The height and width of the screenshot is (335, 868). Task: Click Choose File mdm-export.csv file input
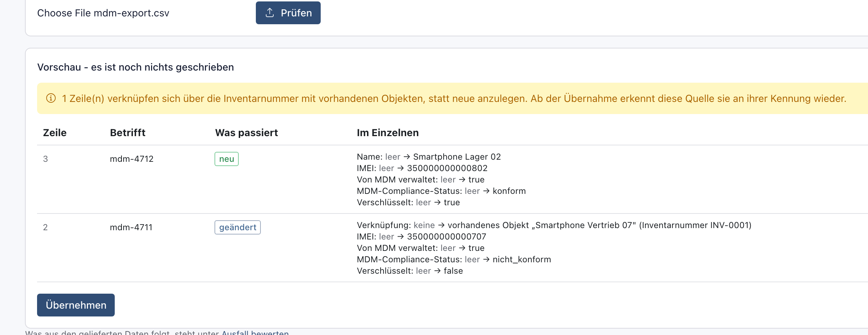click(x=103, y=13)
